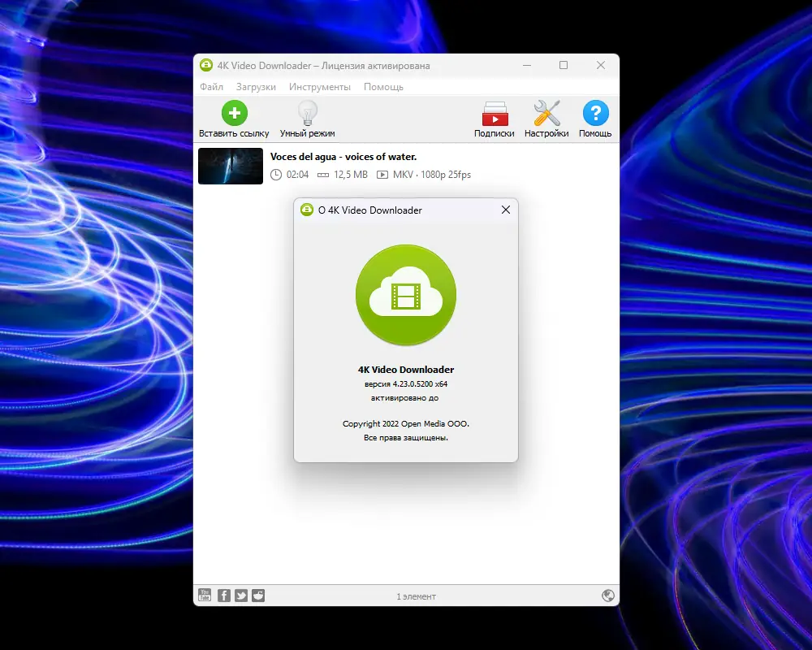Toggle Умный режим lightbulb icon
Screen dimensions: 812x650
pyautogui.click(x=307, y=113)
